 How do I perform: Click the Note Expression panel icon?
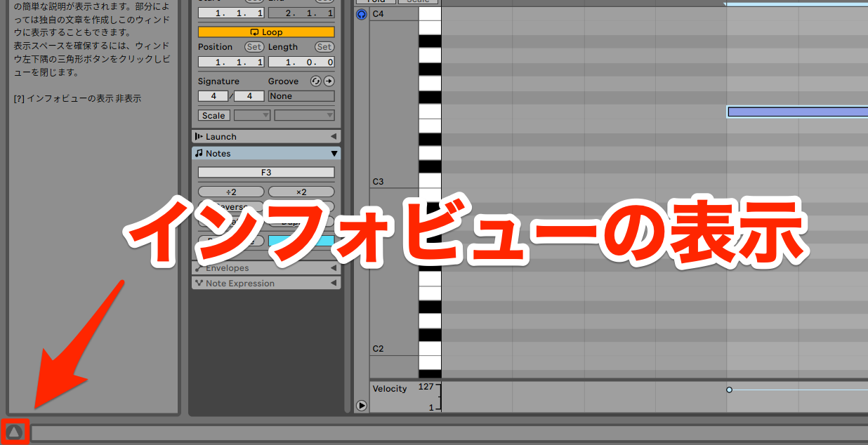(x=199, y=284)
